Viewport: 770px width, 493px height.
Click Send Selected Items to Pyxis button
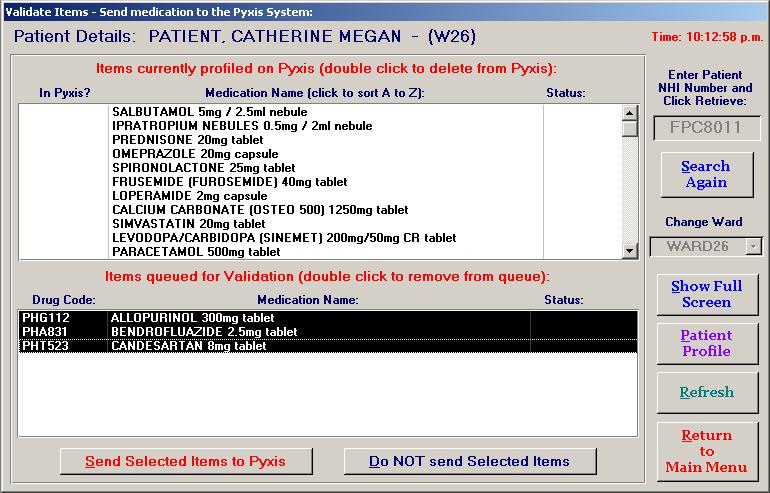coord(185,461)
